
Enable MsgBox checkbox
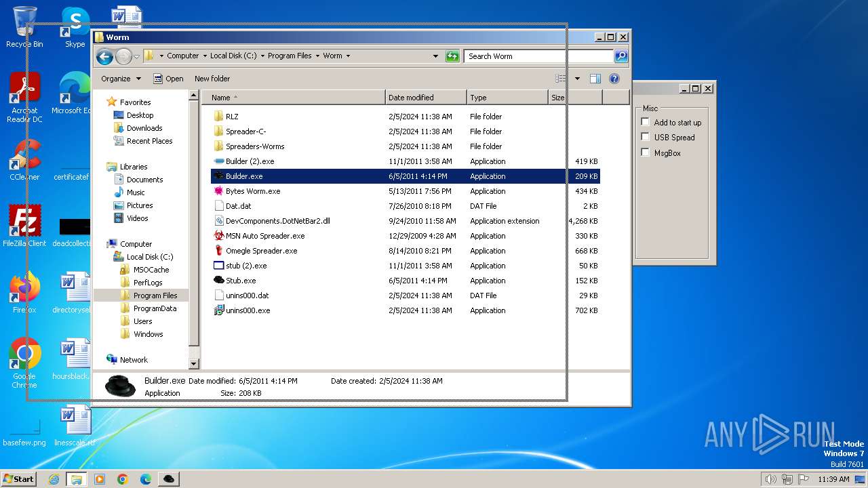[645, 152]
